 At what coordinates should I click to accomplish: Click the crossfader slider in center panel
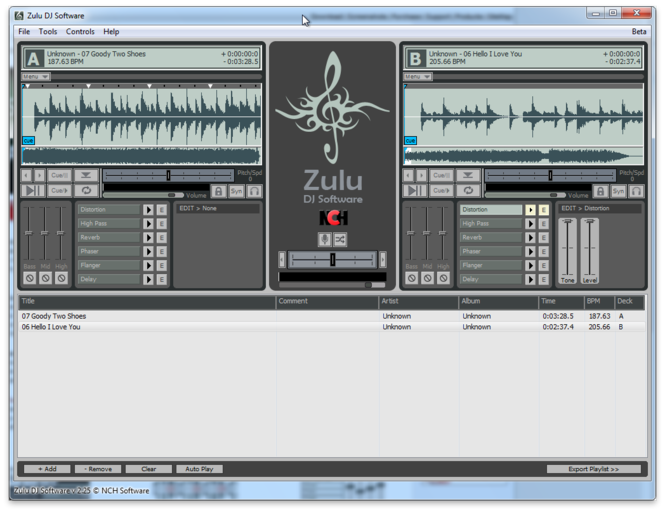click(332, 259)
